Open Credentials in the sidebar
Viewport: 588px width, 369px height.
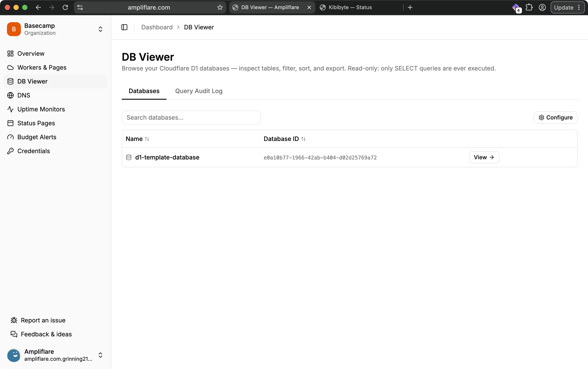55,151
